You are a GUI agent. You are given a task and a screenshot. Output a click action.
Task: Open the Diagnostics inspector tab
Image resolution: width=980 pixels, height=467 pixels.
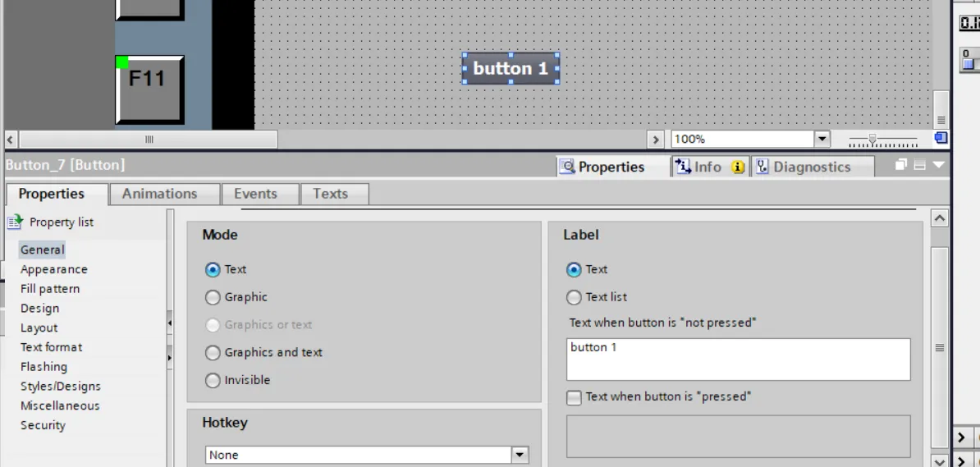(x=812, y=167)
